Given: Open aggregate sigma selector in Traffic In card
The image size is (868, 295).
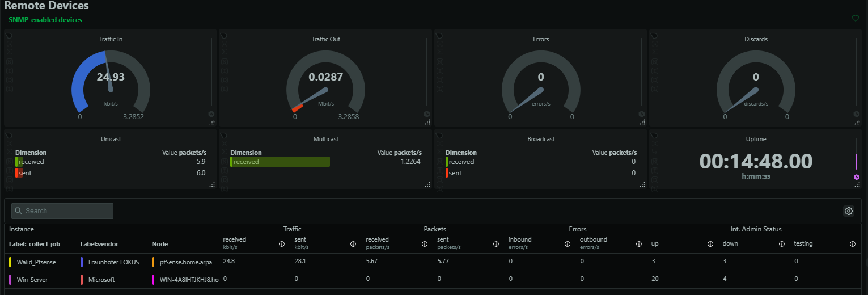Looking at the screenshot, I should click(9, 52).
